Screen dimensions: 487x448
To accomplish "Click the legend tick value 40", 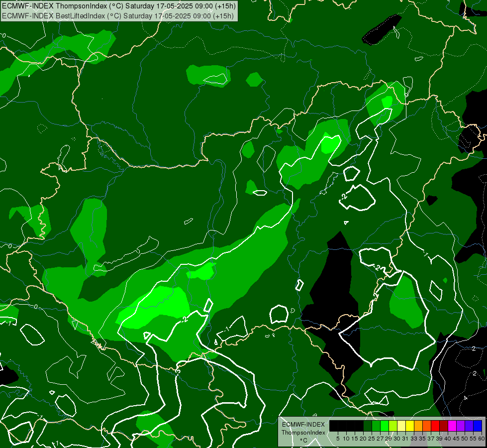I will (448, 439).
